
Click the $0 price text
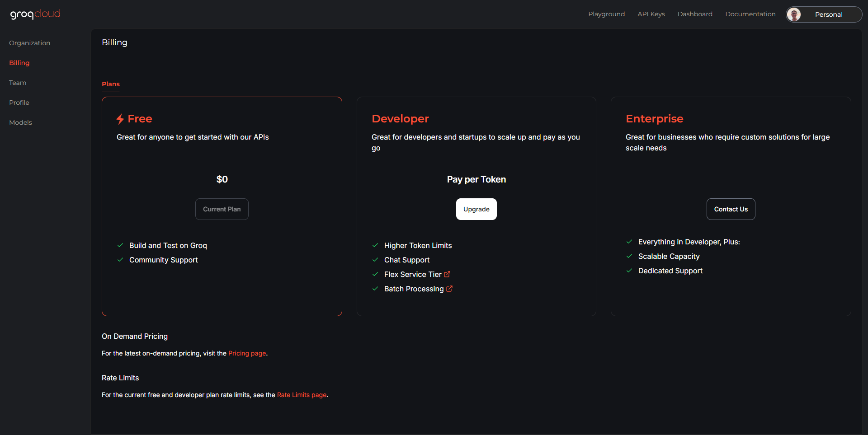[x=222, y=179]
